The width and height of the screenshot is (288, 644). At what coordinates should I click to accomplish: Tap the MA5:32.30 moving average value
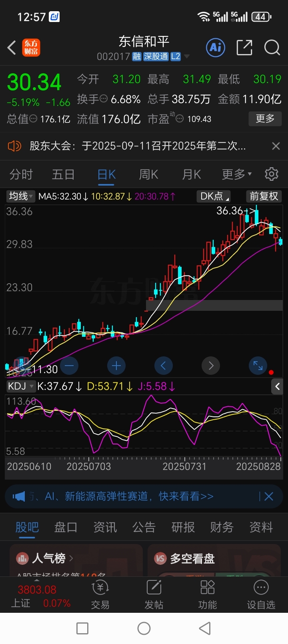pos(63,196)
